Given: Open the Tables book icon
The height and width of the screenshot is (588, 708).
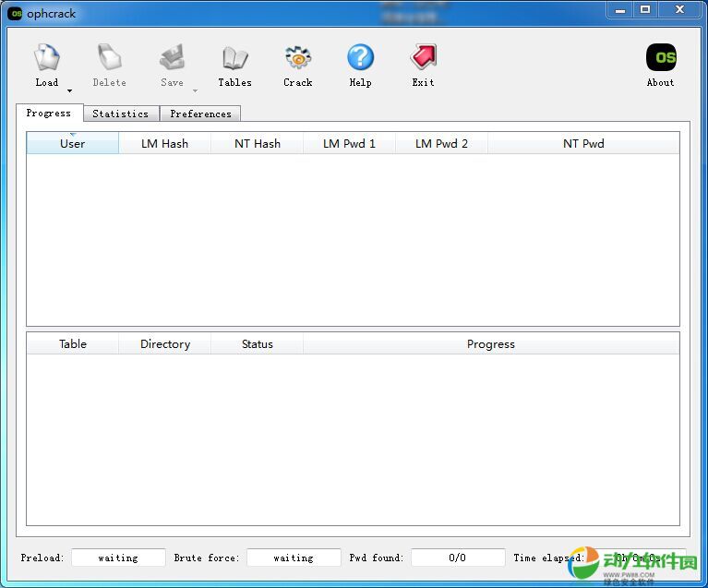Looking at the screenshot, I should tap(234, 58).
